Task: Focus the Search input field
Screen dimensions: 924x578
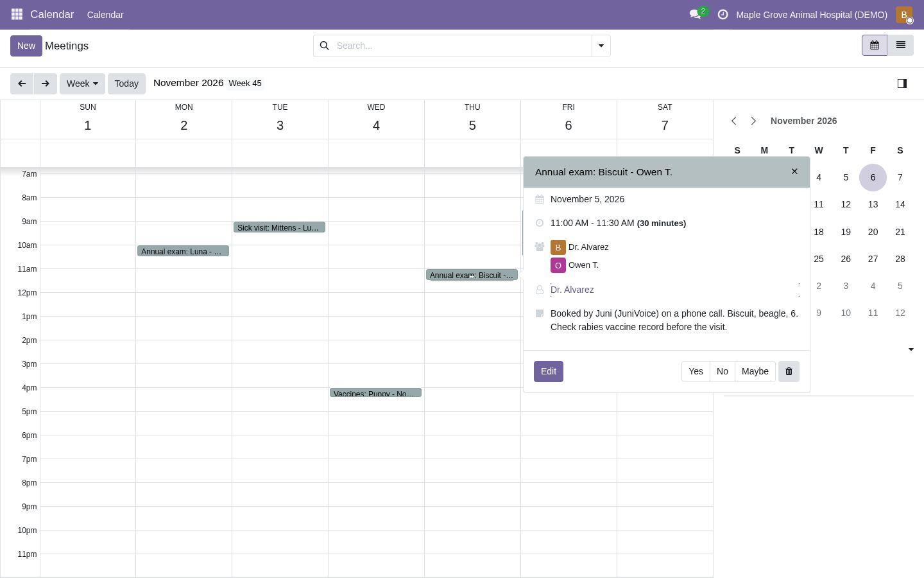Action: click(462, 46)
